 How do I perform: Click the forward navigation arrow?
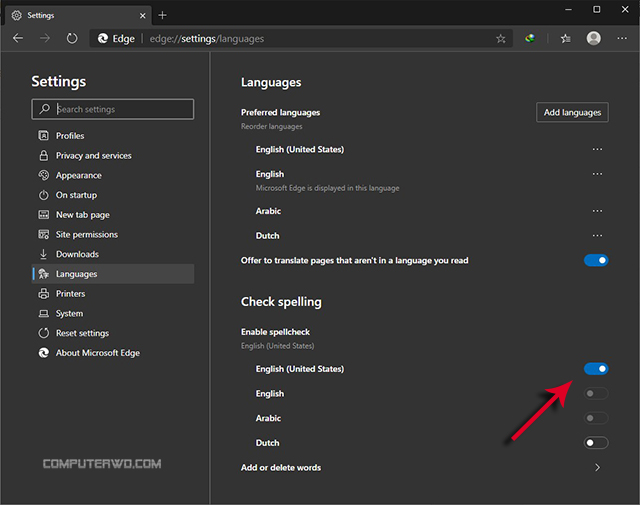tap(45, 38)
